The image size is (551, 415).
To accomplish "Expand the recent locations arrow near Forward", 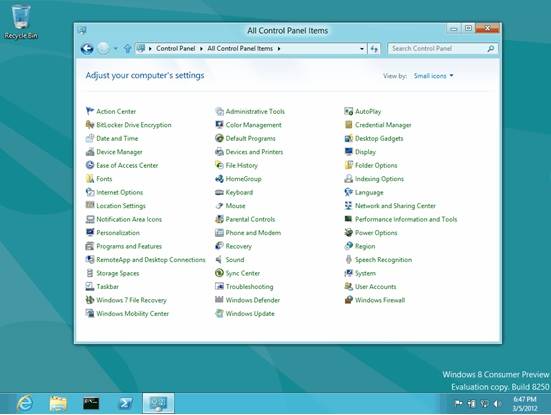I will click(116, 48).
